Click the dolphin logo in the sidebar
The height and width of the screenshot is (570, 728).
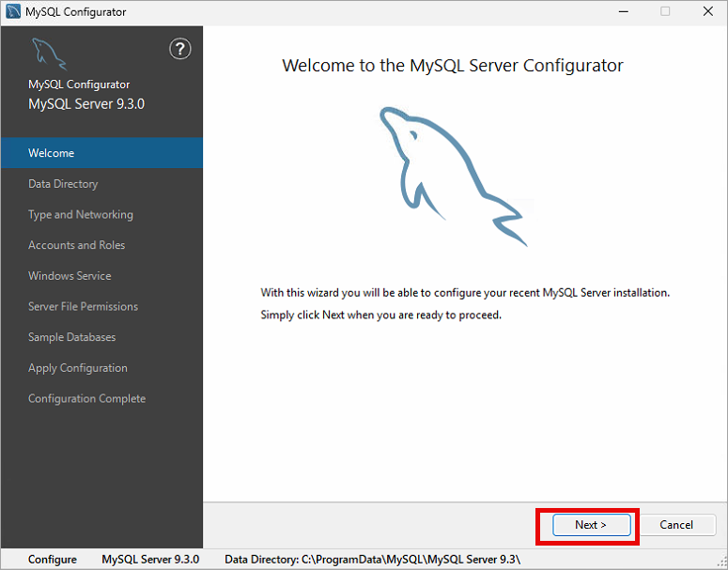coord(49,54)
